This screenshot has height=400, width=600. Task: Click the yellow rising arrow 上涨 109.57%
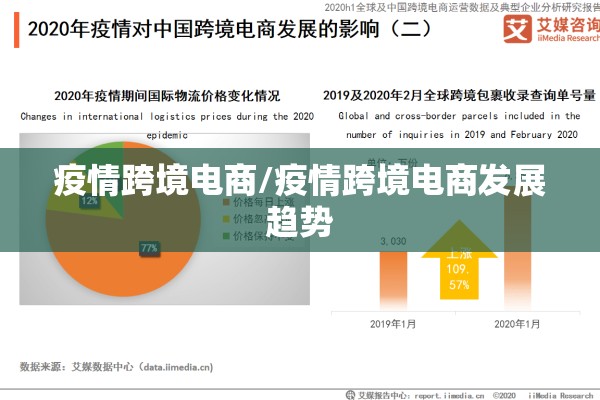[459, 260]
